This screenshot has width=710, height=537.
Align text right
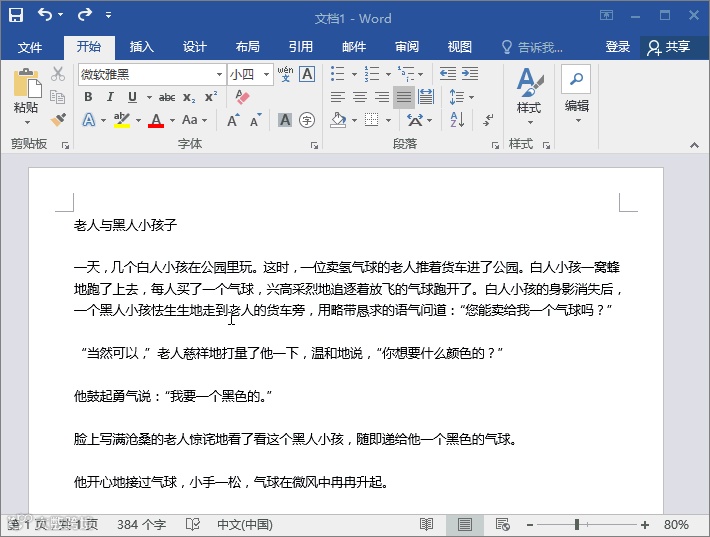point(382,96)
